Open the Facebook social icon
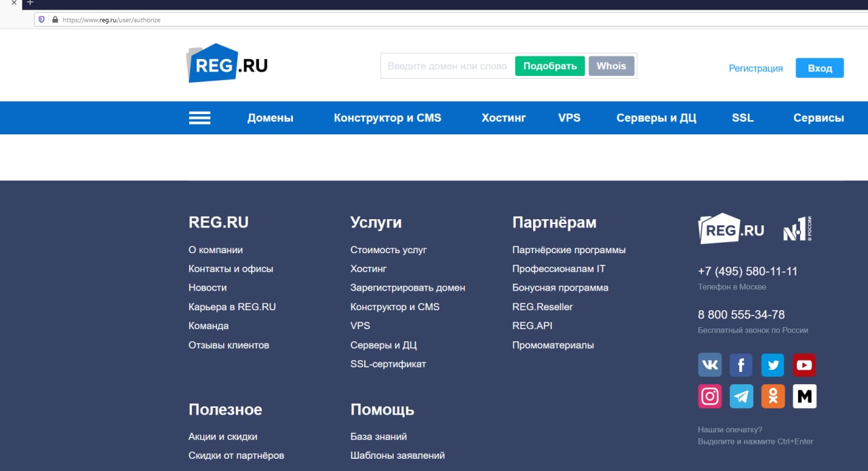 coord(741,365)
